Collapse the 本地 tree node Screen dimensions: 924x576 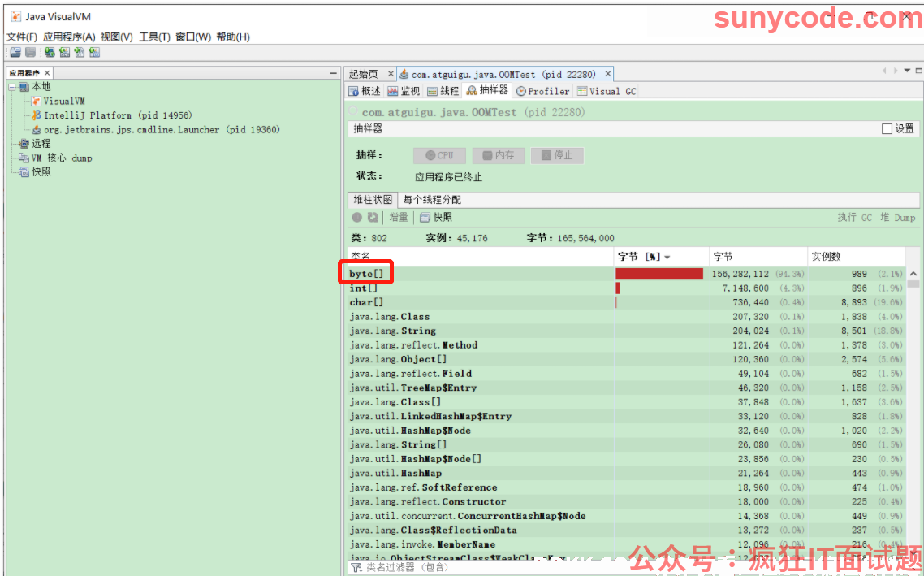[12, 87]
